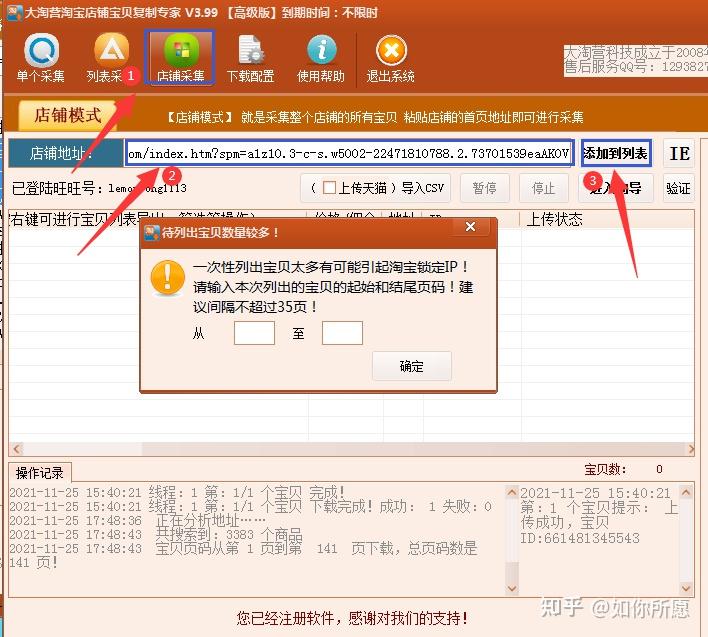Screen dimensions: 708x637
Task: Click the 退出系统 exit system icon
Action: (x=391, y=58)
